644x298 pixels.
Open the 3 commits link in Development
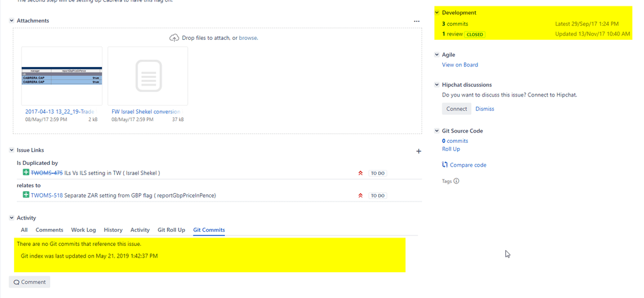pos(455,24)
